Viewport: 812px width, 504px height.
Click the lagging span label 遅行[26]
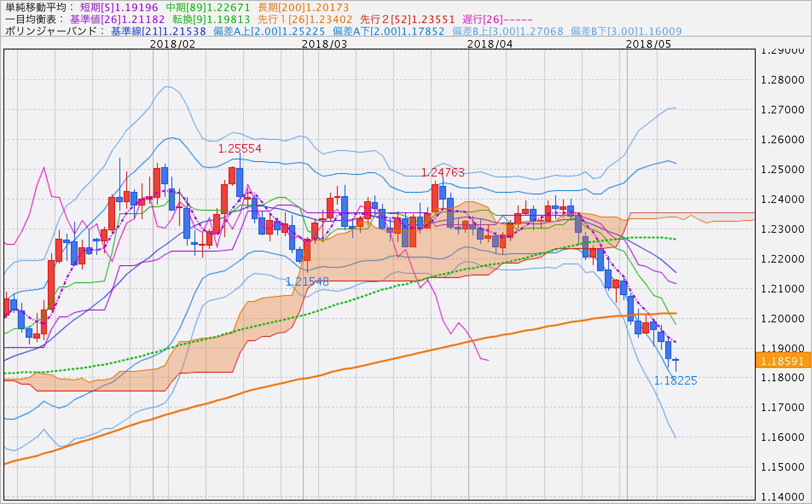pos(497,19)
